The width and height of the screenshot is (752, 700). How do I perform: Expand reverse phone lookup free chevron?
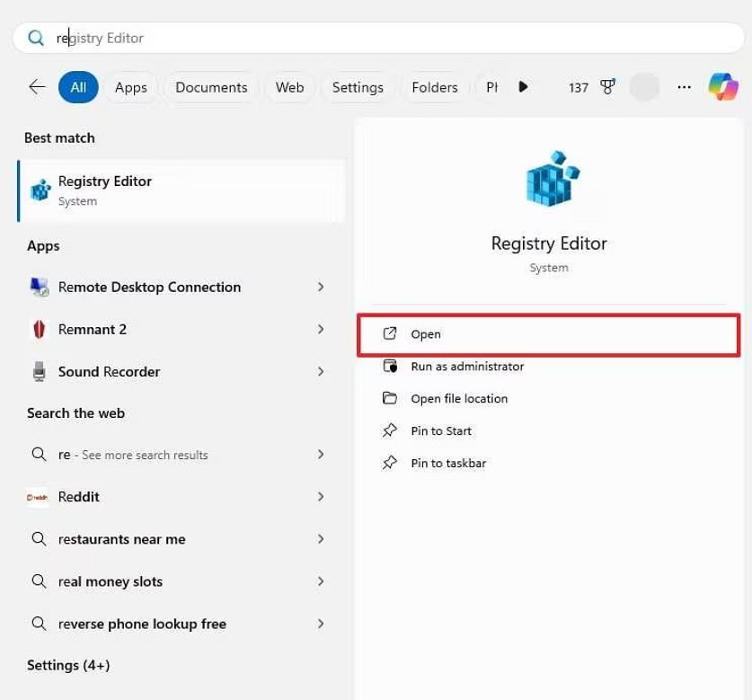pos(321,624)
